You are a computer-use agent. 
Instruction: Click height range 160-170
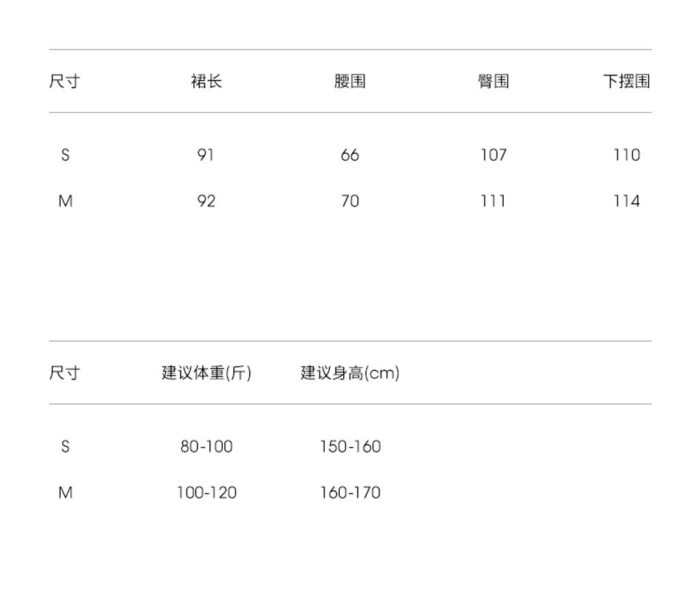coord(350,492)
